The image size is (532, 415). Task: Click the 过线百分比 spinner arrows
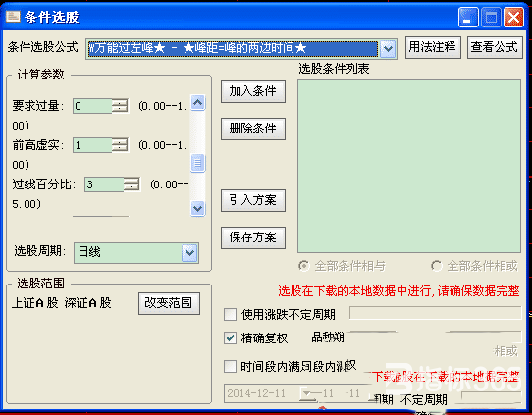coord(132,184)
